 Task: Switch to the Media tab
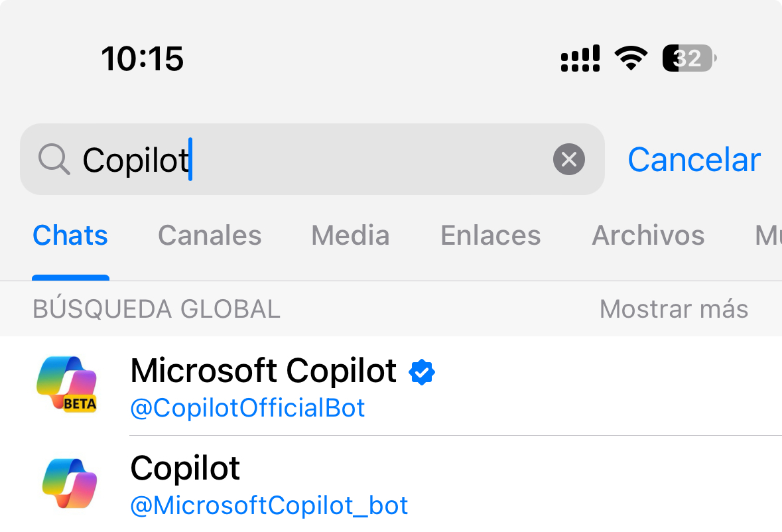350,235
